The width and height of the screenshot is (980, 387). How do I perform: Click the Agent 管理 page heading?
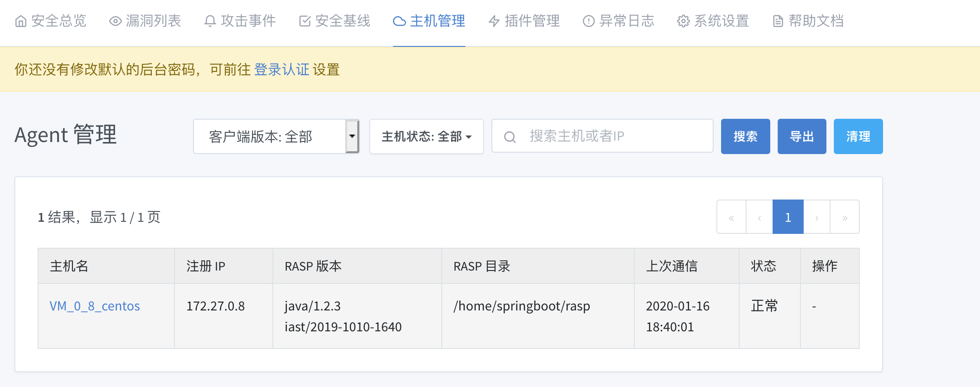point(65,135)
